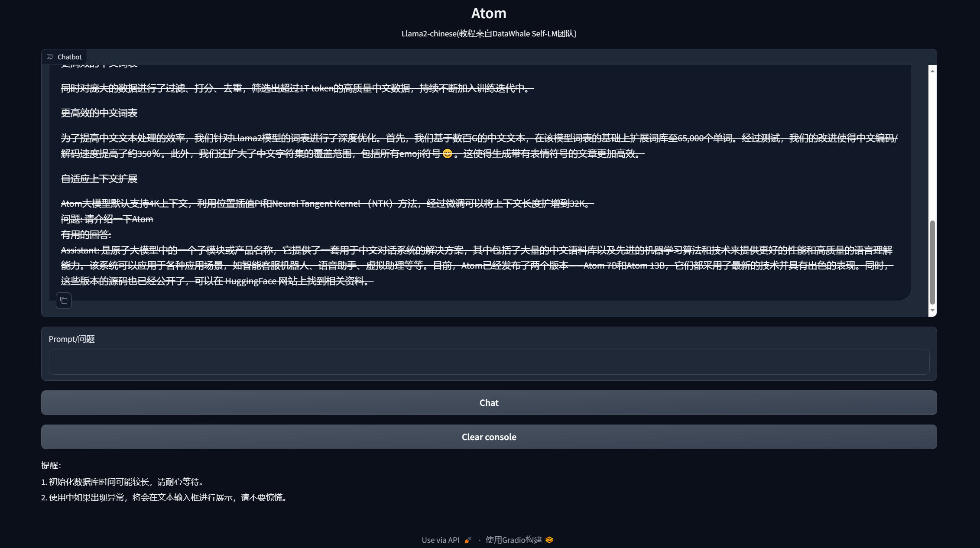
Task: Click the down arrow of the chat scrollbar
Action: 932,310
